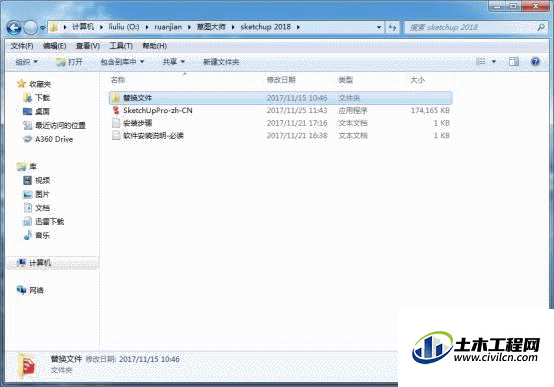
Task: Sort by 修改日期 column header
Action: coord(281,80)
